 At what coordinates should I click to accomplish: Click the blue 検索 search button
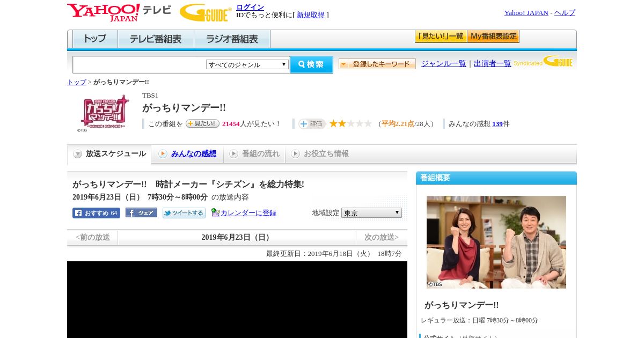311,64
